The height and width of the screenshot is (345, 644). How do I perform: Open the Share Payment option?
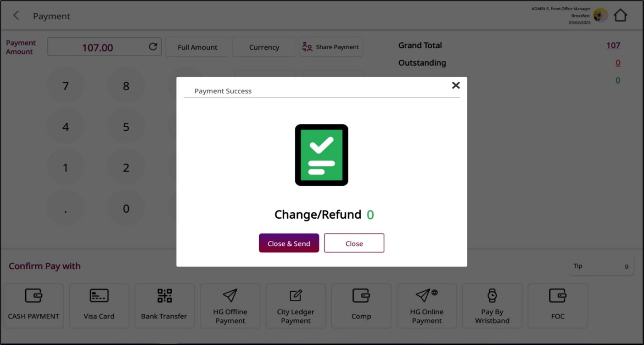pos(331,47)
